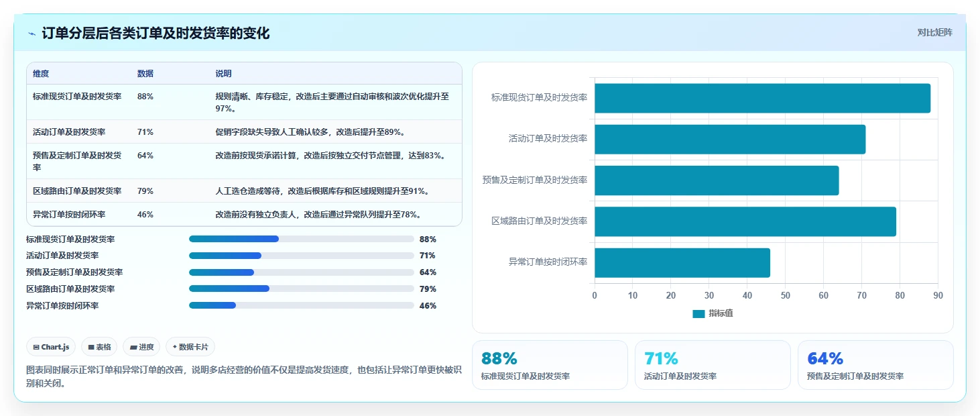Image resolution: width=980 pixels, height=416 pixels.
Task: Click table description starting 人工选仓造成等待
Action: 322,191
